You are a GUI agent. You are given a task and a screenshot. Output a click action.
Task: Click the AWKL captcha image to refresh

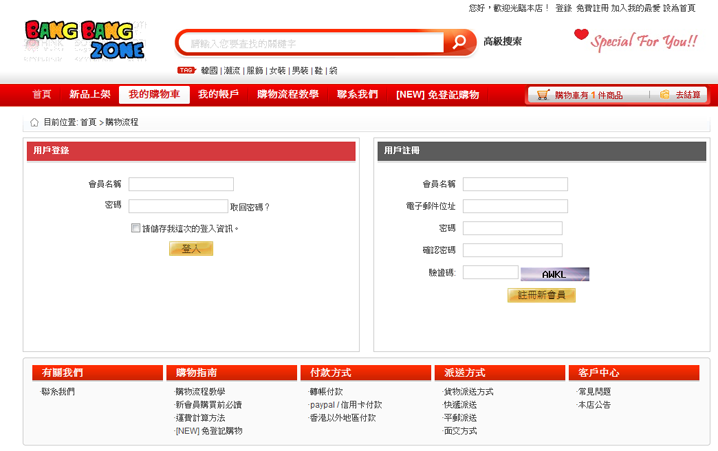pos(554,273)
